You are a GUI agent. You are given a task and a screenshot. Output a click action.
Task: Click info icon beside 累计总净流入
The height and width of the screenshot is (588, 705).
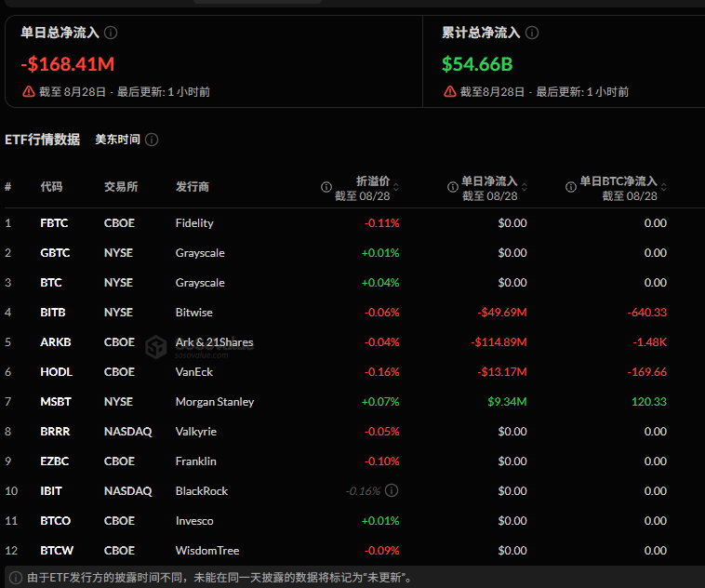click(x=532, y=33)
